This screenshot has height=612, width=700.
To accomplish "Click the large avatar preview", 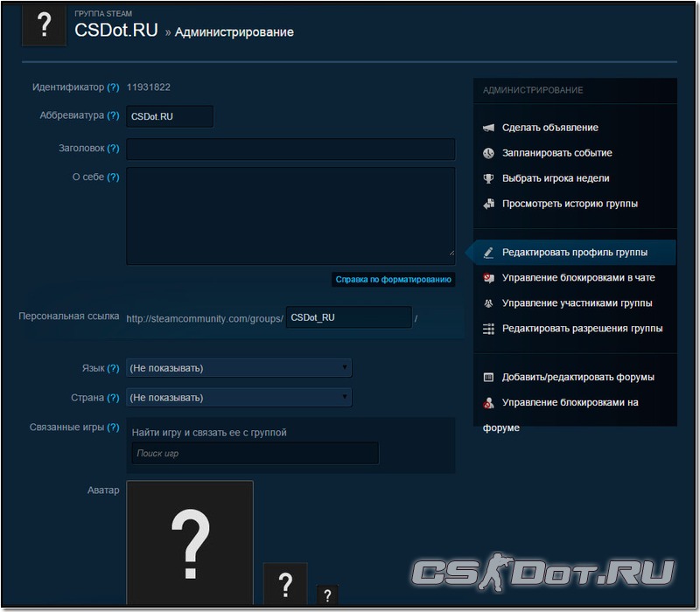I will (190, 542).
